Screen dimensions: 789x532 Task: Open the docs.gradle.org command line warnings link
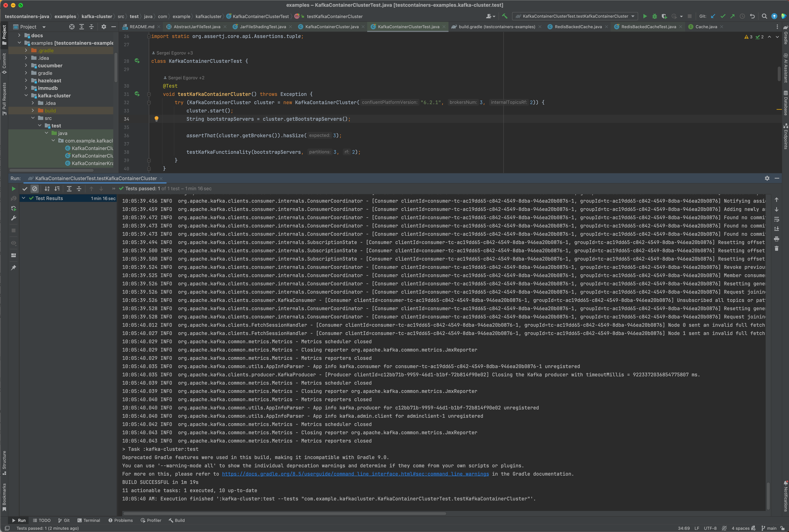(355, 474)
